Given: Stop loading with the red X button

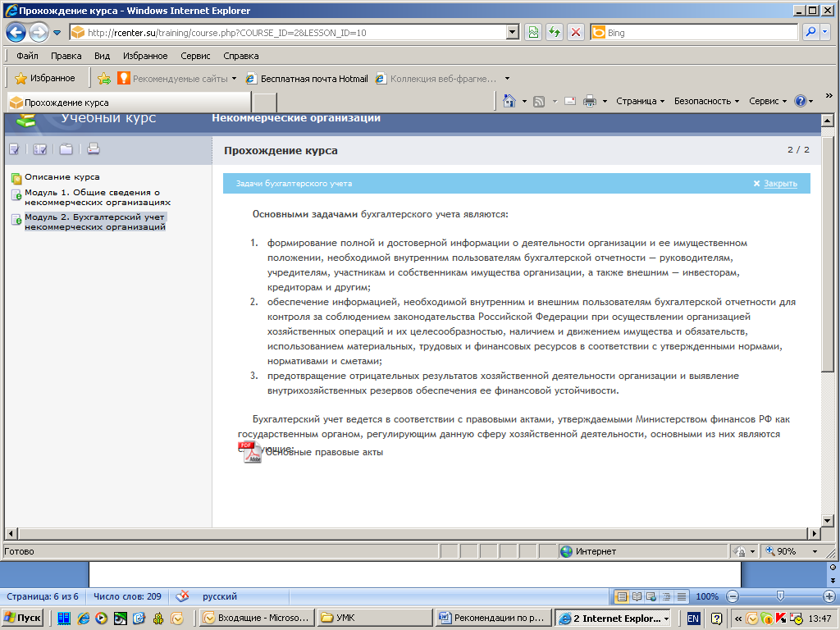Looking at the screenshot, I should (x=576, y=33).
